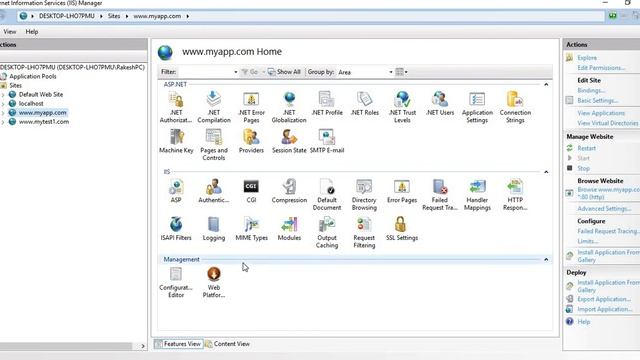This screenshot has width=640, height=360.
Task: Open Directory Browsing feature
Action: [364, 195]
